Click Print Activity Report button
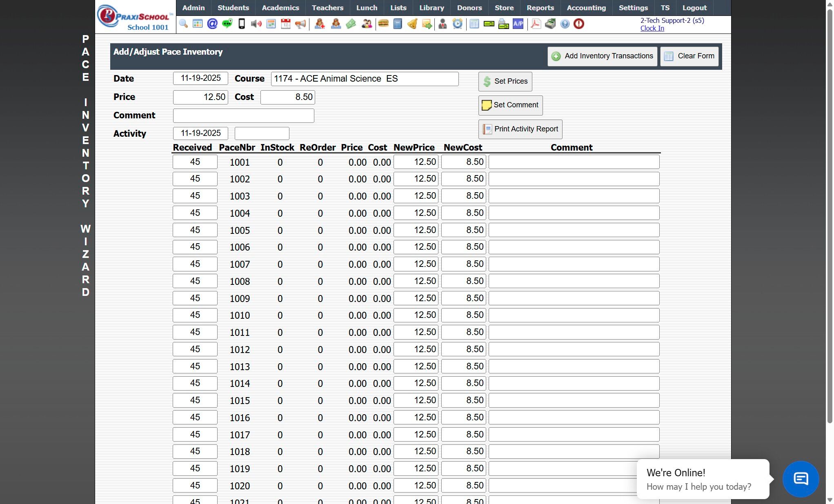The width and height of the screenshot is (834, 504). (x=520, y=129)
